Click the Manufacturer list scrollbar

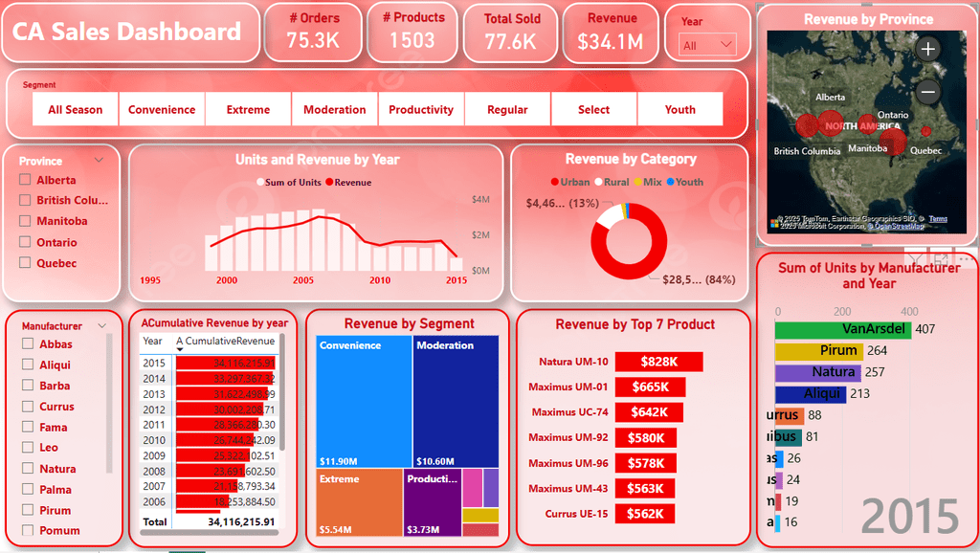[x=109, y=403]
